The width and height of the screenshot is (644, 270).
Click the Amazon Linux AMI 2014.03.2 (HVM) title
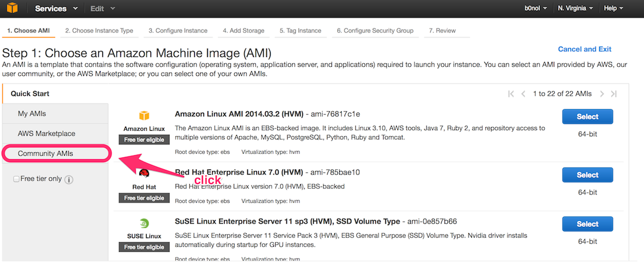click(x=239, y=114)
